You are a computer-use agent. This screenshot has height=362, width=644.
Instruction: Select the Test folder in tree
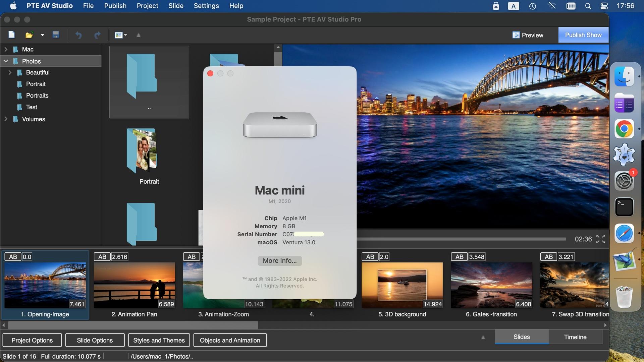(x=32, y=107)
